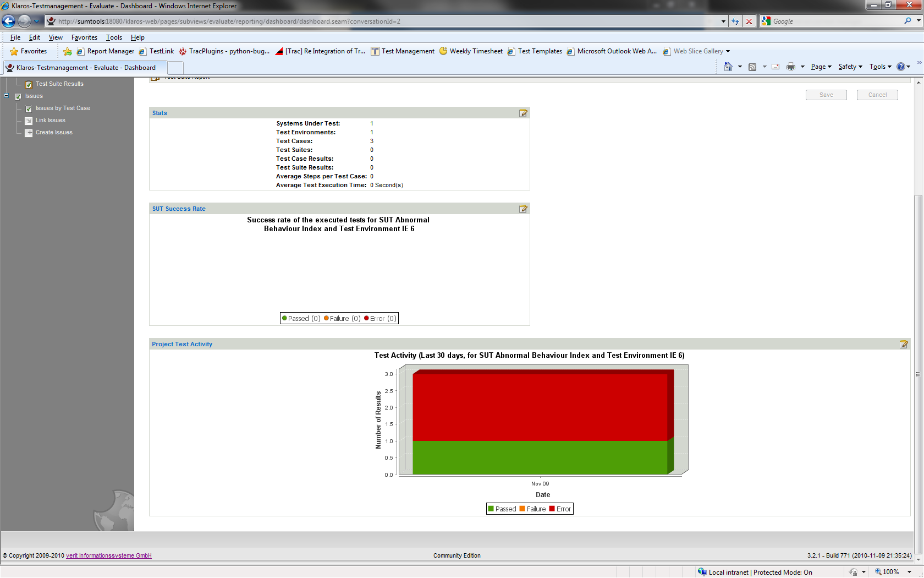
Task: Click the Issues node checkbox icon
Action: click(x=18, y=96)
